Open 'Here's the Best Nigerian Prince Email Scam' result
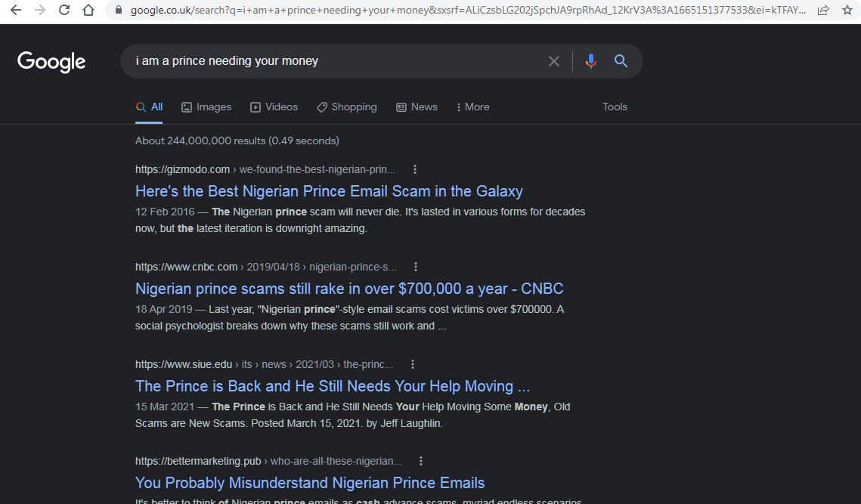 tap(329, 191)
